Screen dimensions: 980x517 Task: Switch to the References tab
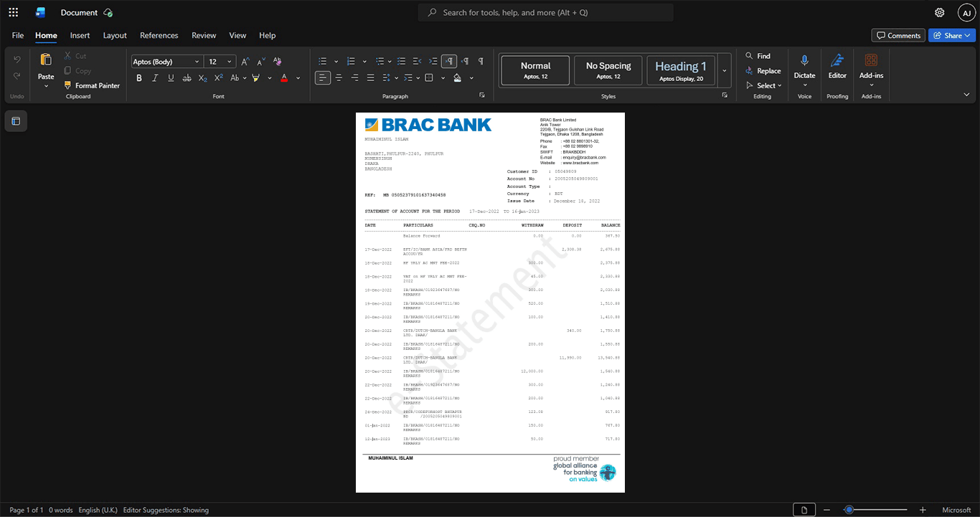point(159,35)
